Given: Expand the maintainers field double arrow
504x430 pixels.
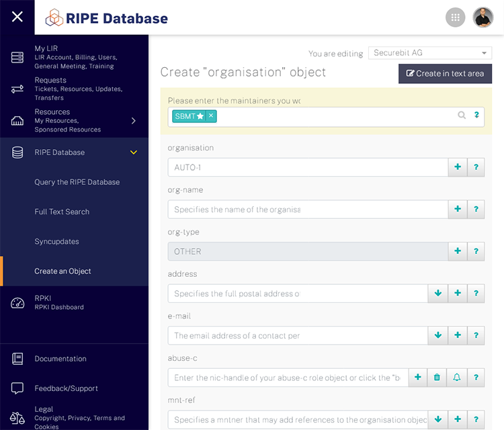Looking at the screenshot, I should pos(476,116).
